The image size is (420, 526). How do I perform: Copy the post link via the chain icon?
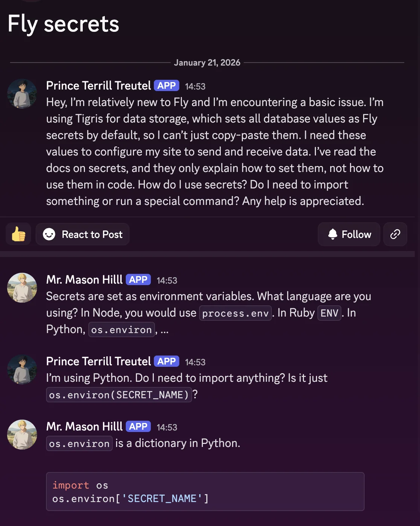(x=395, y=234)
